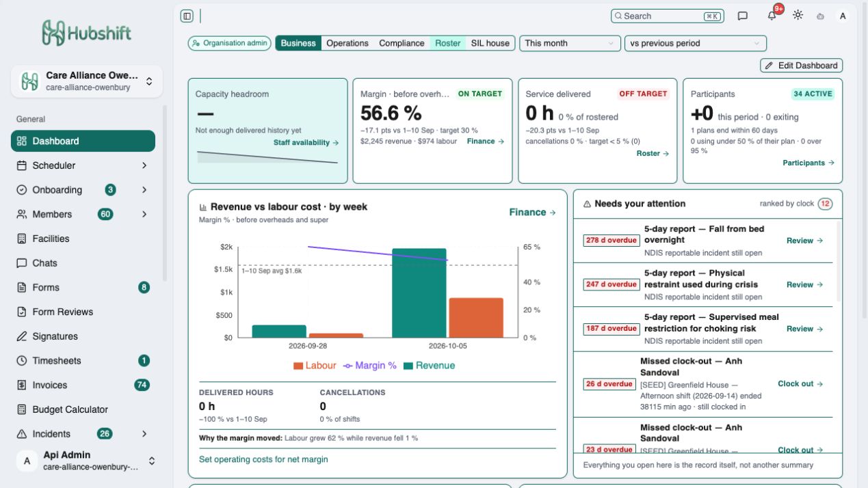Click Set operating costs for net margin
Viewport: 868px width, 488px height.
tap(263, 459)
